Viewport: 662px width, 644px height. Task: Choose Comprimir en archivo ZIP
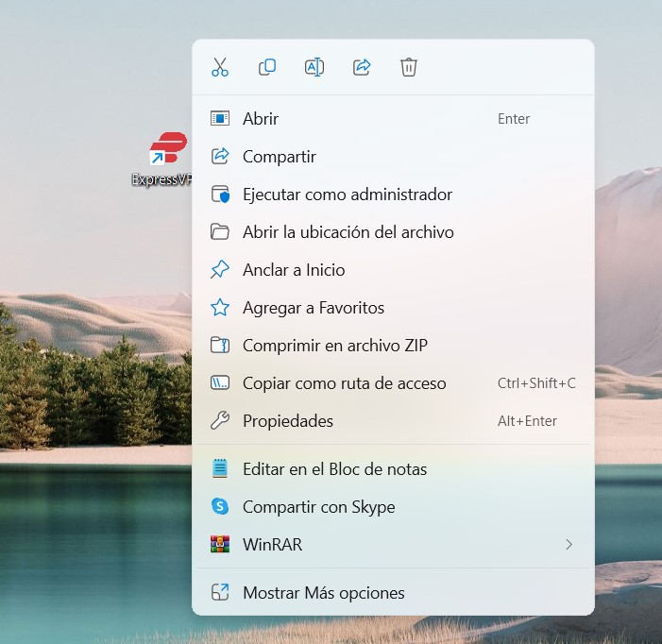click(393, 346)
